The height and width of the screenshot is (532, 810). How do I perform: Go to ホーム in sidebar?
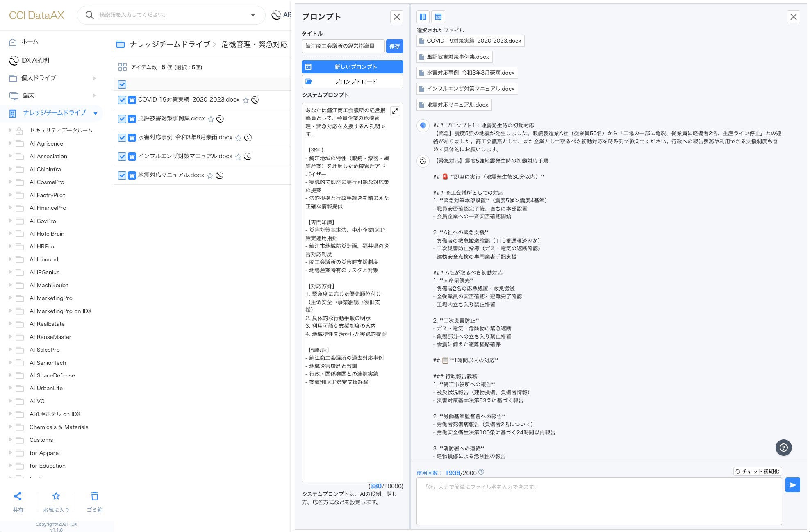pyautogui.click(x=30, y=42)
